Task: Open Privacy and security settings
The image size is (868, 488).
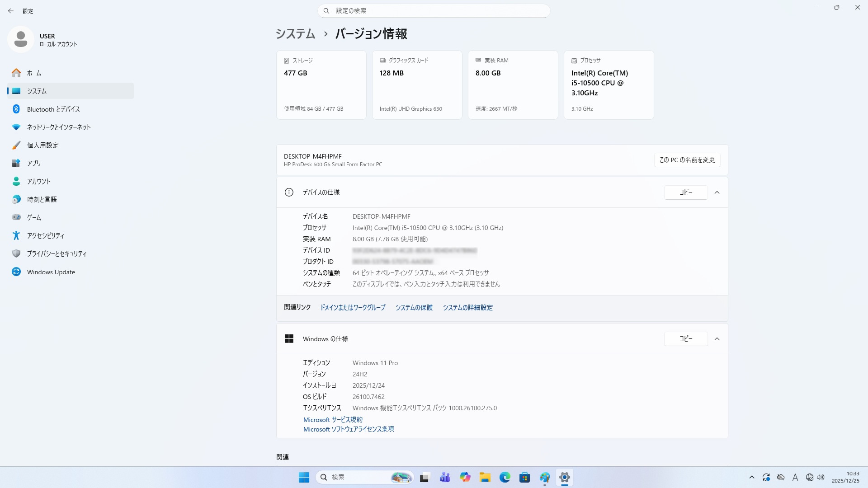Action: tap(57, 253)
